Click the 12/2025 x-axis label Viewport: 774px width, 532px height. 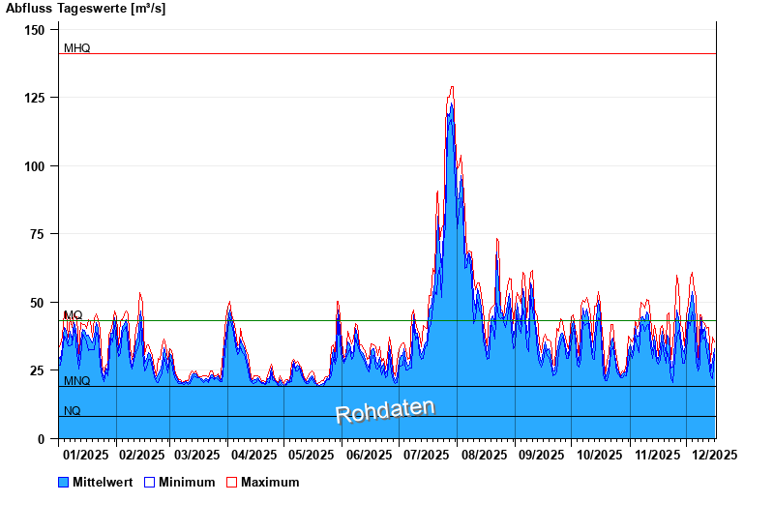click(x=712, y=454)
